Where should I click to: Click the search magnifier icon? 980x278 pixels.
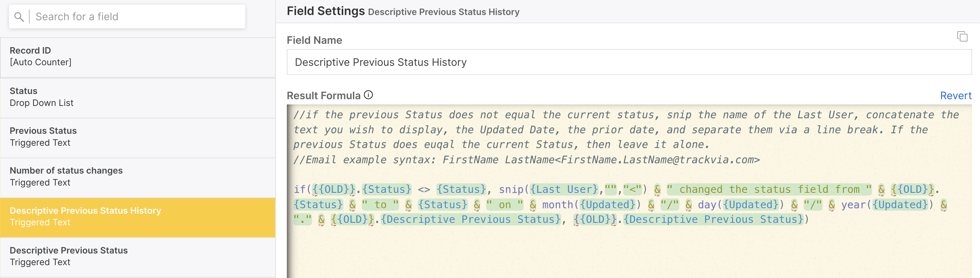tap(19, 17)
